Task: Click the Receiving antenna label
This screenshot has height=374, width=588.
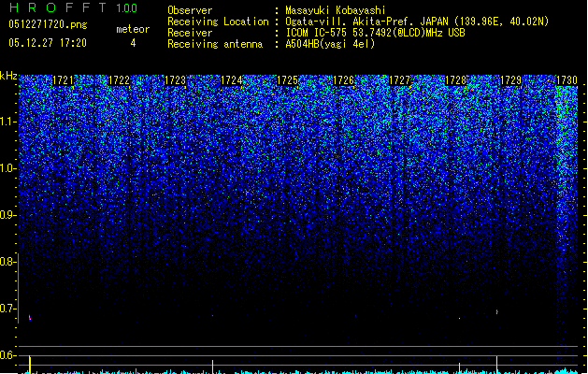Action: (215, 44)
